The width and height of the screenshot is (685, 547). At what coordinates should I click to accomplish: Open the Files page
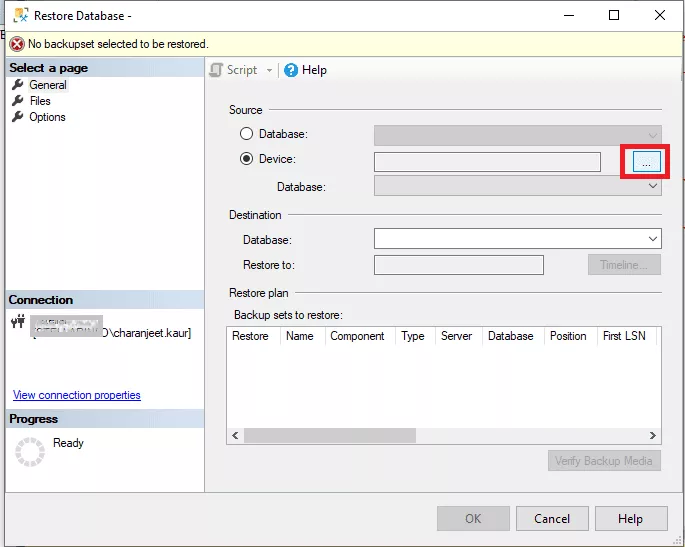tap(40, 101)
